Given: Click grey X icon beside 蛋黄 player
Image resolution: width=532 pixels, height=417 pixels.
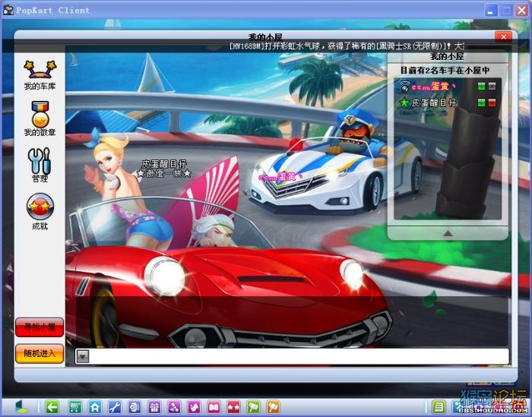Looking at the screenshot, I should 492,86.
